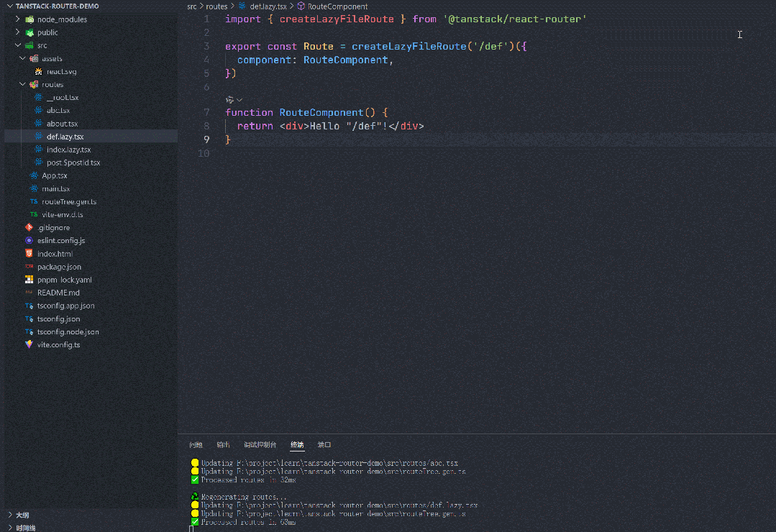
Task: Click the TS icon beside routeTree.gen.ts
Action: [34, 201]
